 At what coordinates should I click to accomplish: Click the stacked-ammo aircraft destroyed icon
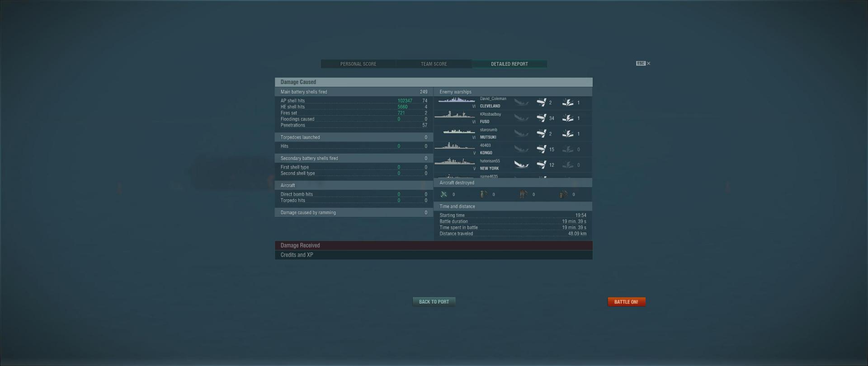563,194
